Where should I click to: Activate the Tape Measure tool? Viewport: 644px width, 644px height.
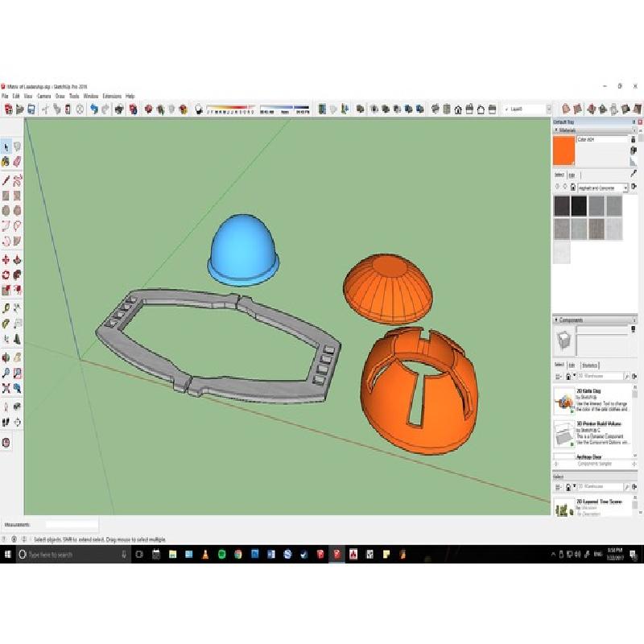coord(6,308)
